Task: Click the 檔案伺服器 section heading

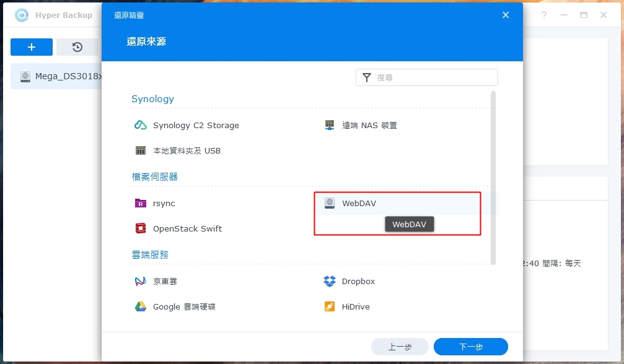Action: coord(155,177)
